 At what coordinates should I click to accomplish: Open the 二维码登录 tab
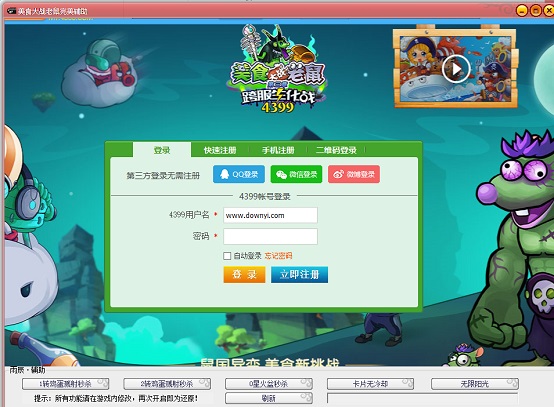pos(336,150)
